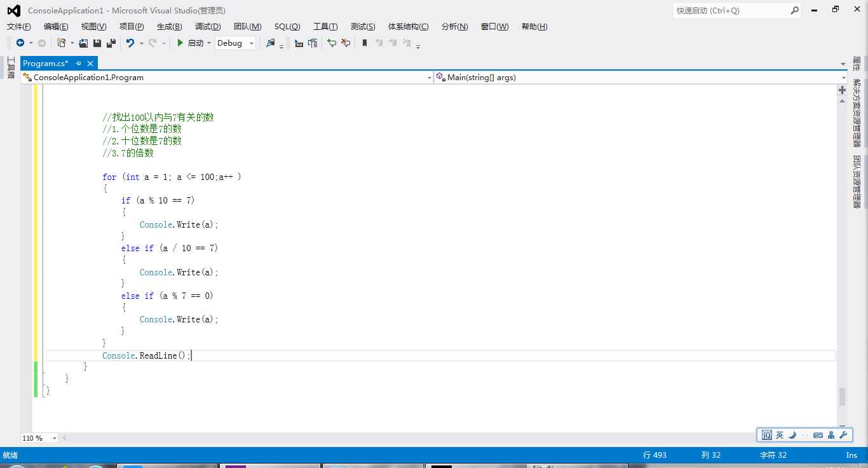Pin the Program.cs tab
868x468 pixels.
tap(78, 63)
